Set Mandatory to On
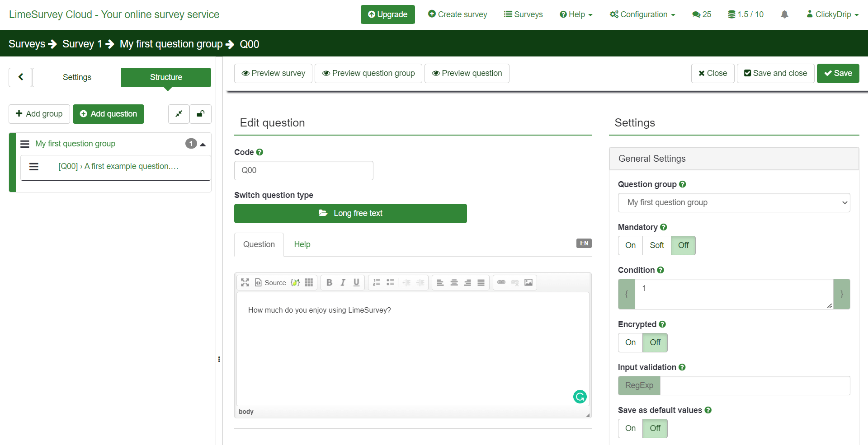 pyautogui.click(x=630, y=245)
